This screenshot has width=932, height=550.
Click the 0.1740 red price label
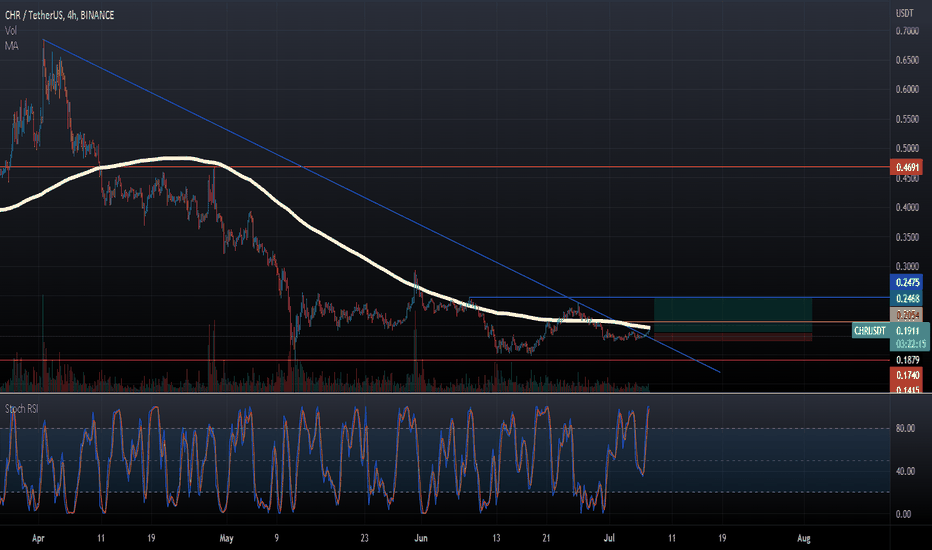[906, 375]
